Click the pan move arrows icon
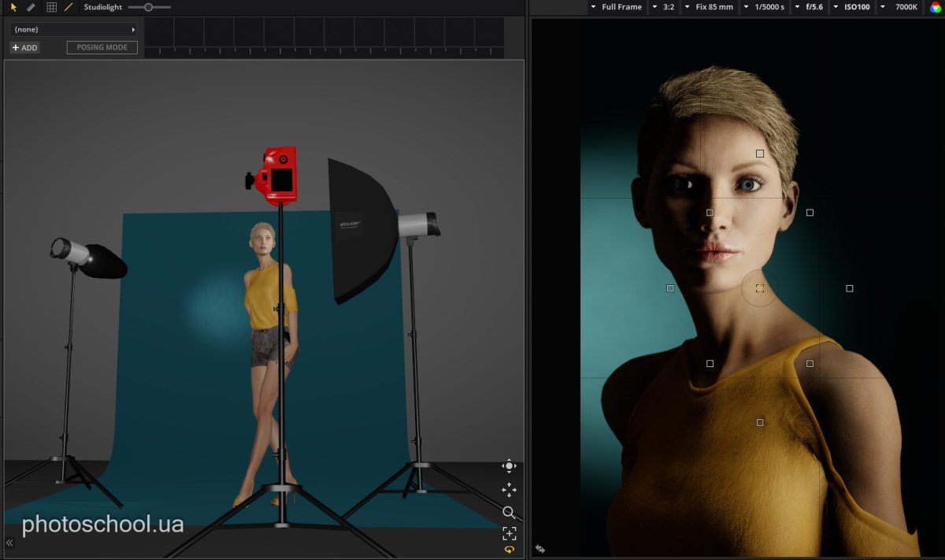 [510, 490]
